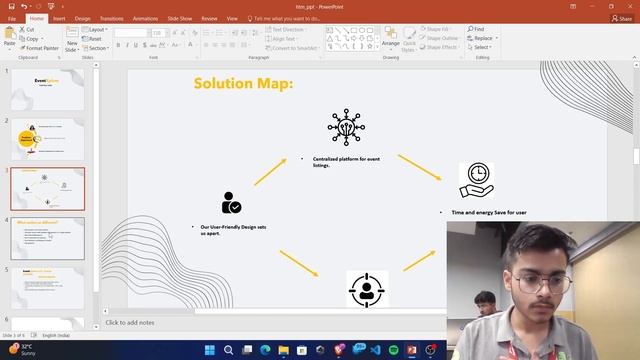
Task: Open the Layout dropdown
Action: [x=95, y=29]
